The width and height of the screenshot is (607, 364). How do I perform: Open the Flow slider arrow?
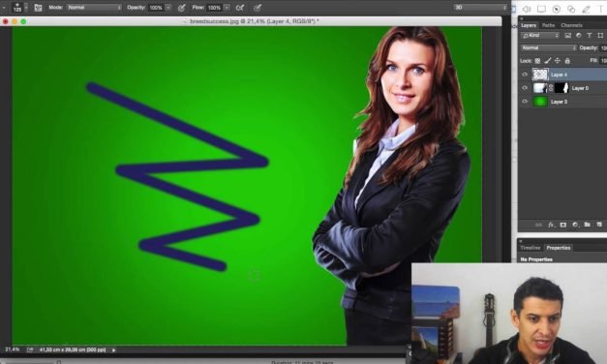[x=227, y=8]
